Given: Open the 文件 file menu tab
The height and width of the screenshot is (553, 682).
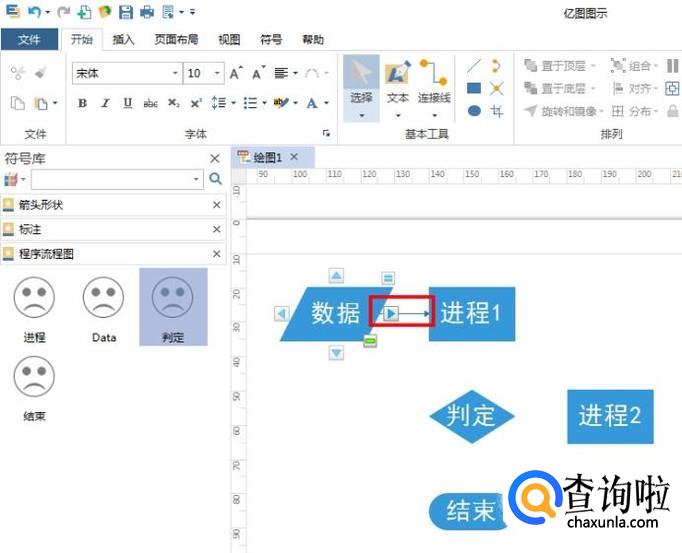Looking at the screenshot, I should [29, 40].
